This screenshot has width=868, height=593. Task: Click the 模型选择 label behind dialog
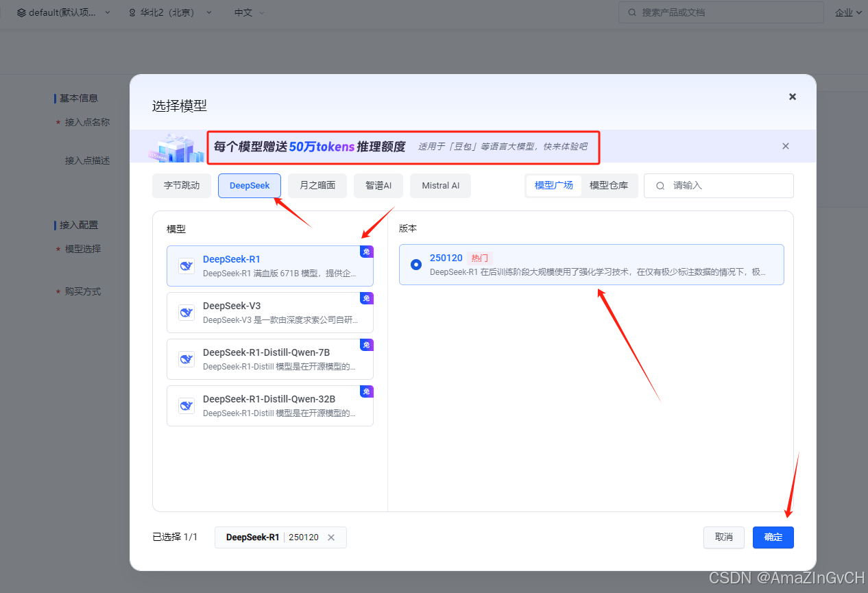click(x=83, y=249)
